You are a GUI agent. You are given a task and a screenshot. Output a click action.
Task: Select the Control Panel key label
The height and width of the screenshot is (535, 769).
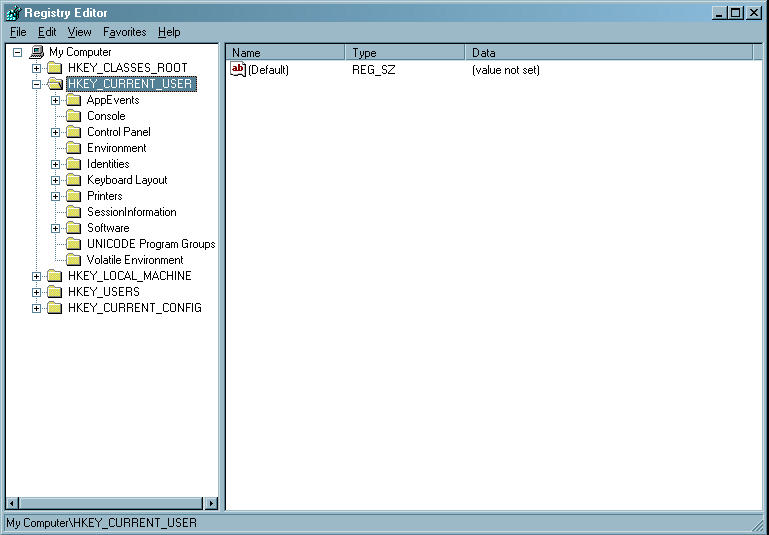[119, 132]
